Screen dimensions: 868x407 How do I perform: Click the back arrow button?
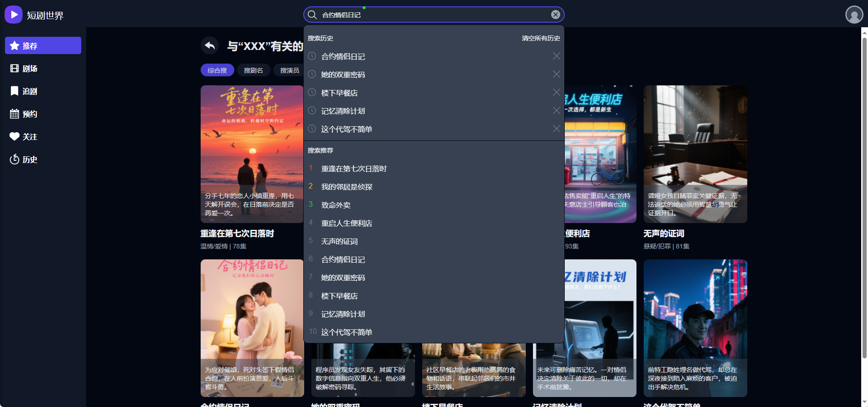point(210,45)
